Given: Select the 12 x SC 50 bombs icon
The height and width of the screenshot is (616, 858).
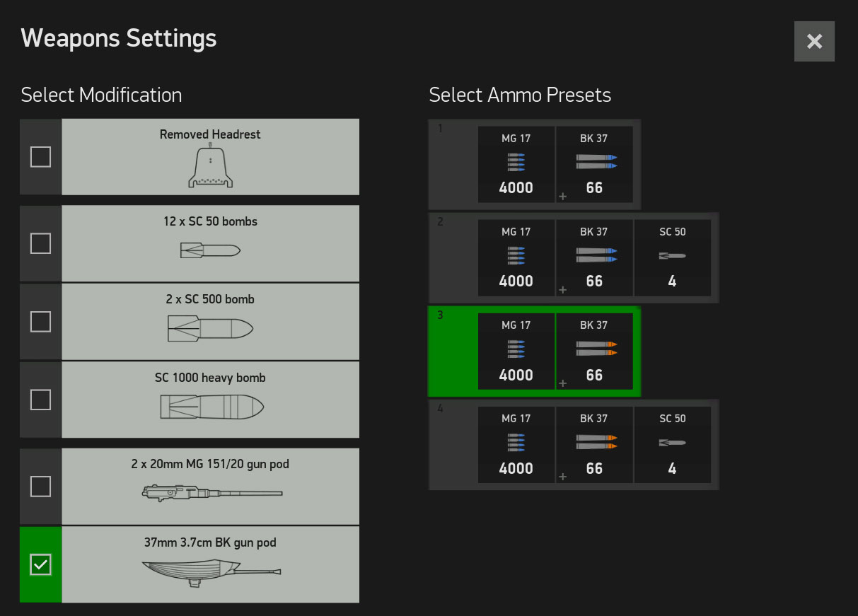Looking at the screenshot, I should tap(210, 250).
